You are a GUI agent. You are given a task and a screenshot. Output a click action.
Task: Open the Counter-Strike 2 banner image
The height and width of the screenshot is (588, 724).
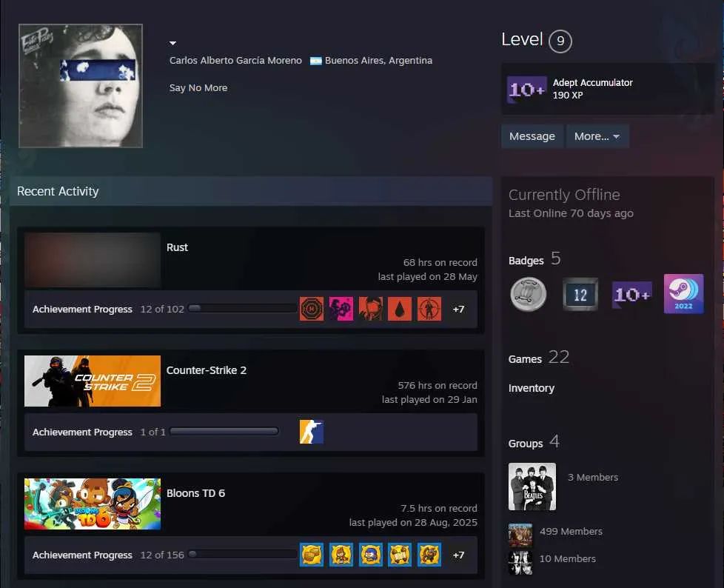[x=93, y=381]
